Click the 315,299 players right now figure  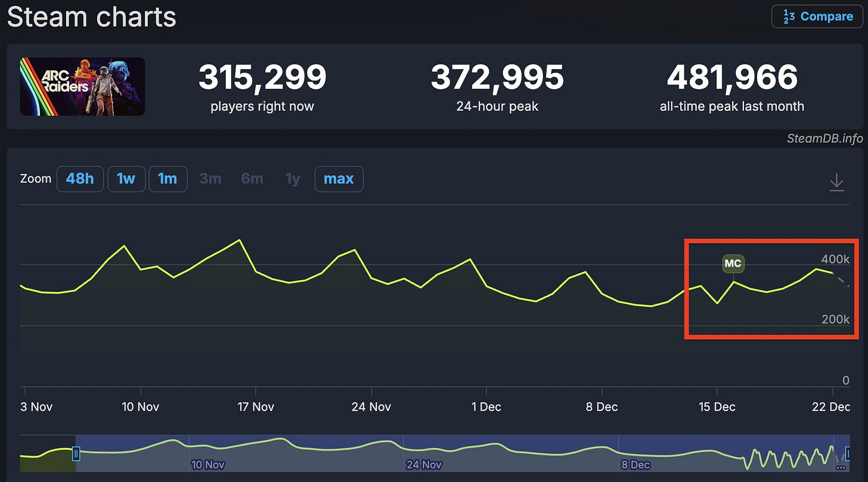[262, 77]
